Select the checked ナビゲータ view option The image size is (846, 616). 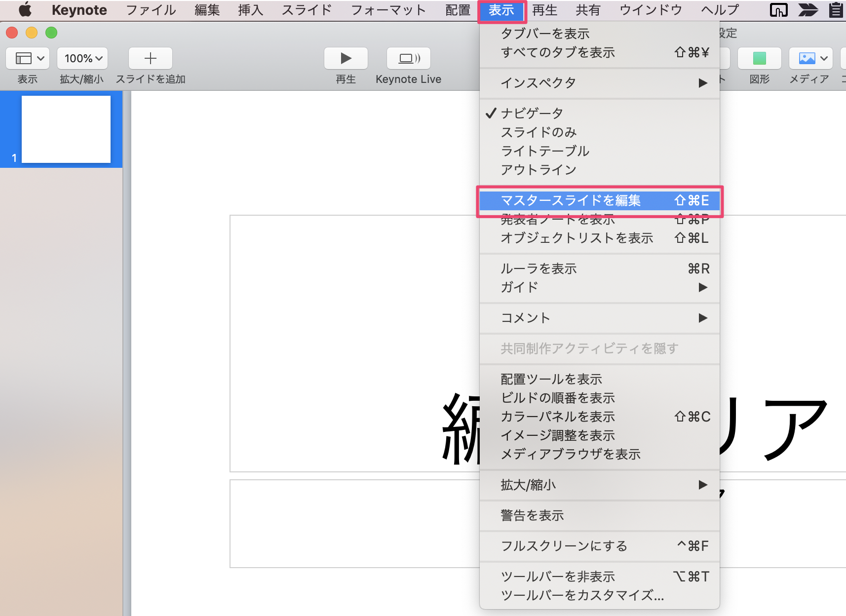pyautogui.click(x=532, y=114)
